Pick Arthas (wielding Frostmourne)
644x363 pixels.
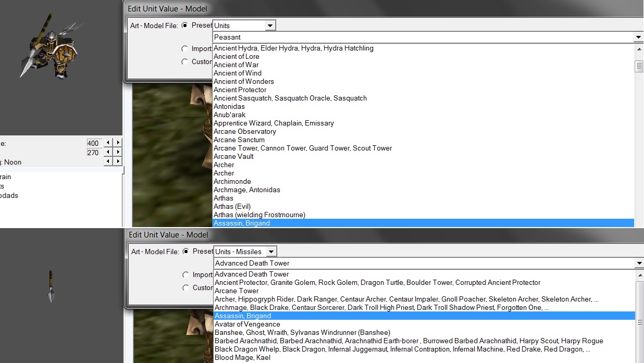[x=423, y=215]
